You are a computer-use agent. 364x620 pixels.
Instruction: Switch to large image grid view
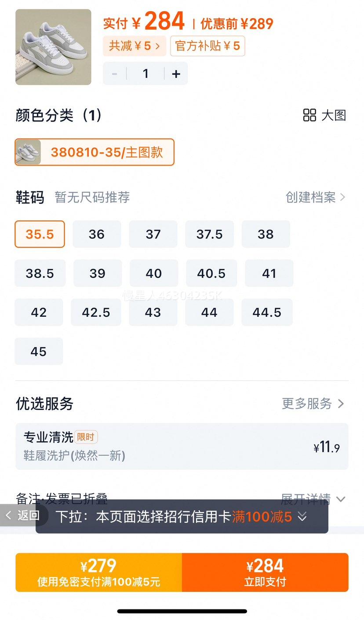tap(325, 115)
